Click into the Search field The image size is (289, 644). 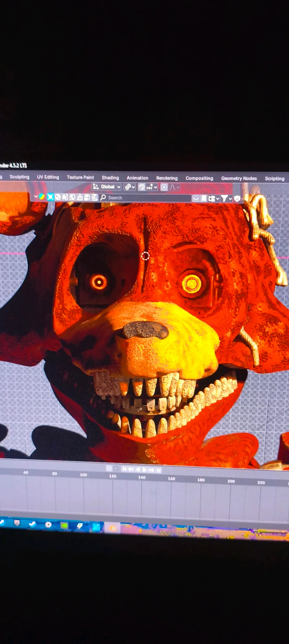145,198
